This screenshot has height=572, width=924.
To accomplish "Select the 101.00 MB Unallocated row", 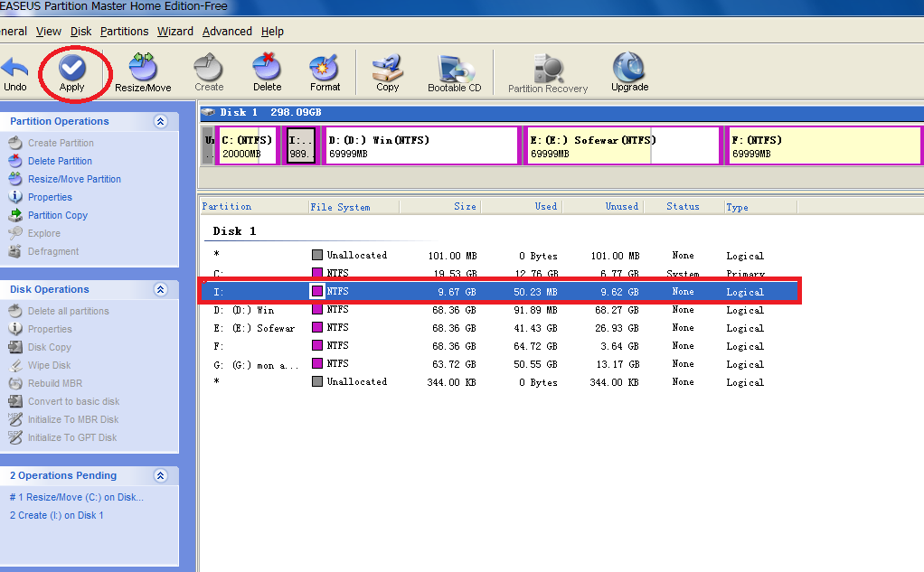I will [499, 255].
